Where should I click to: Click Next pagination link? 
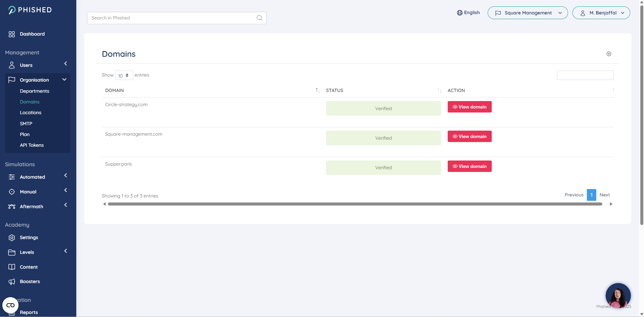(604, 195)
